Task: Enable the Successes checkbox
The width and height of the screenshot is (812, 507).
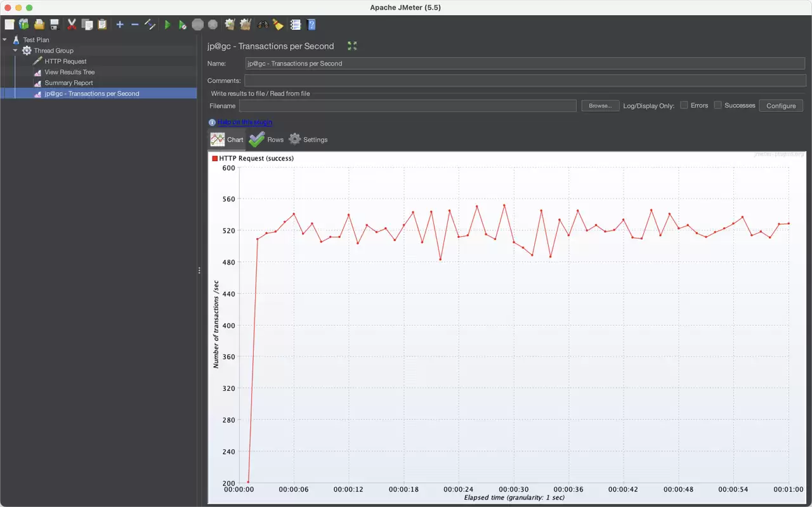Action: coord(718,105)
